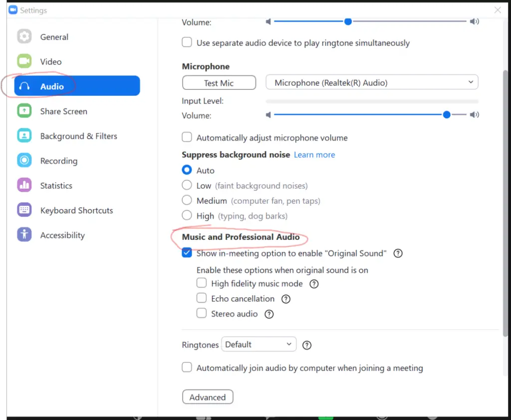Select Auto background noise suppression
This screenshot has height=420, width=511.
tap(187, 170)
